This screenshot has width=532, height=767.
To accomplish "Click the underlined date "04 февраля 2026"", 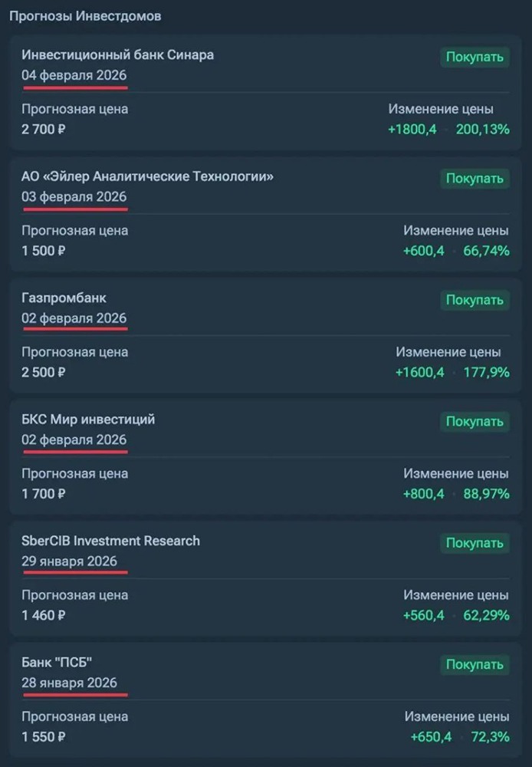I will [74, 76].
